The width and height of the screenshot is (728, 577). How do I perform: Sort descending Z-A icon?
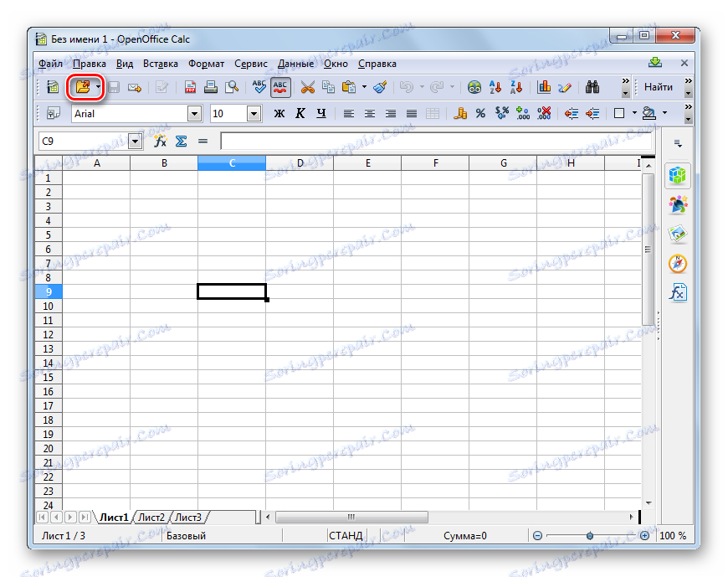pos(516,87)
